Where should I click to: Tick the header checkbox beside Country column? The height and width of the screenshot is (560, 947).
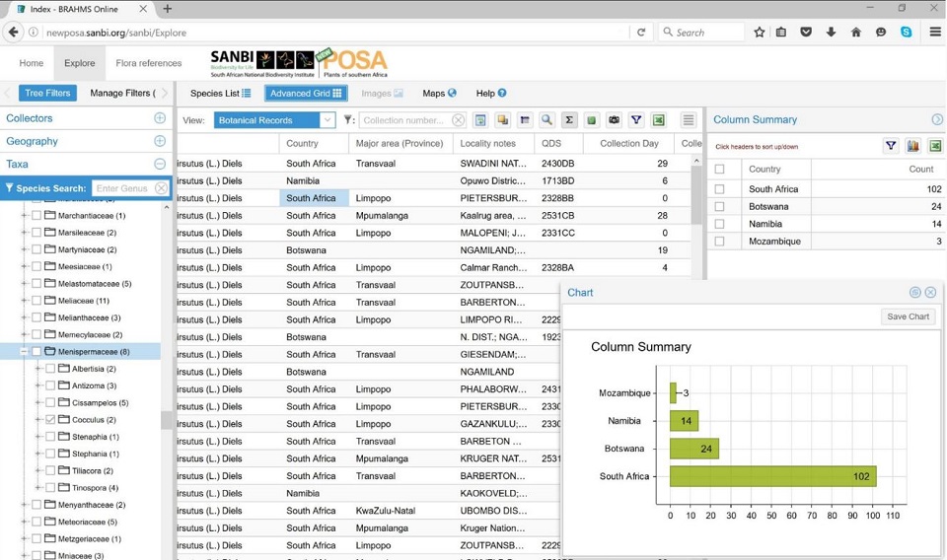pos(719,169)
